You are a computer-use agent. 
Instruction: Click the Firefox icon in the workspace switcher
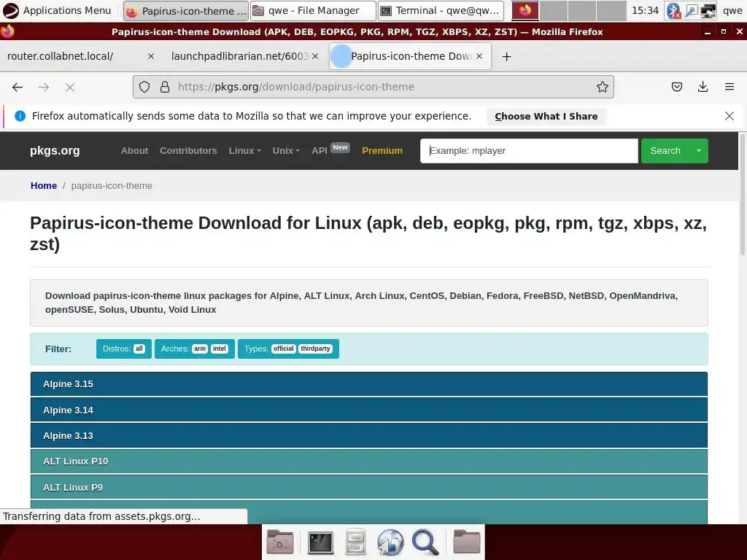tap(525, 10)
